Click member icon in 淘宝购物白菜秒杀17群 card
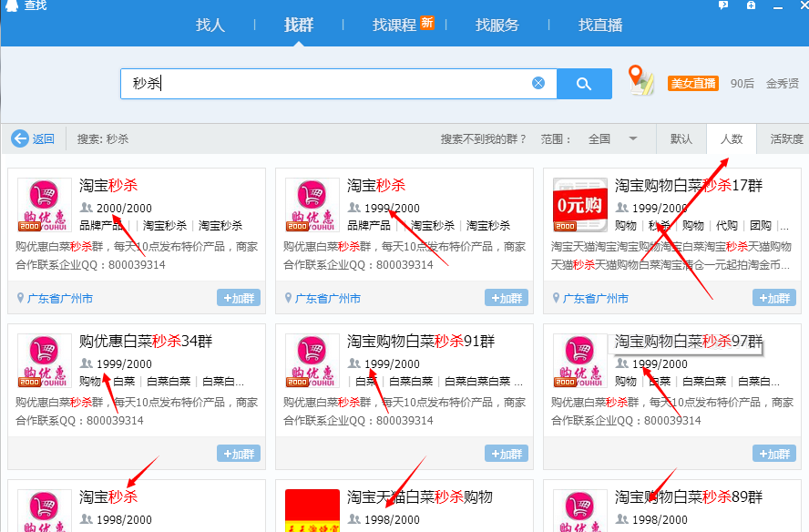Image resolution: width=809 pixels, height=532 pixels. click(x=621, y=208)
